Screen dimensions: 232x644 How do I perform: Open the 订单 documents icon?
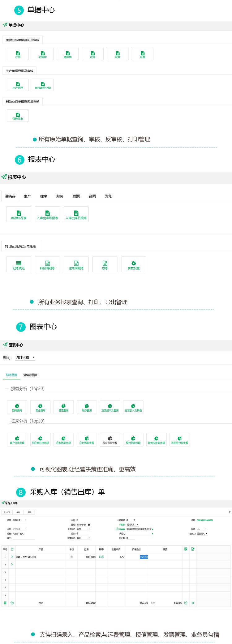coord(18,54)
